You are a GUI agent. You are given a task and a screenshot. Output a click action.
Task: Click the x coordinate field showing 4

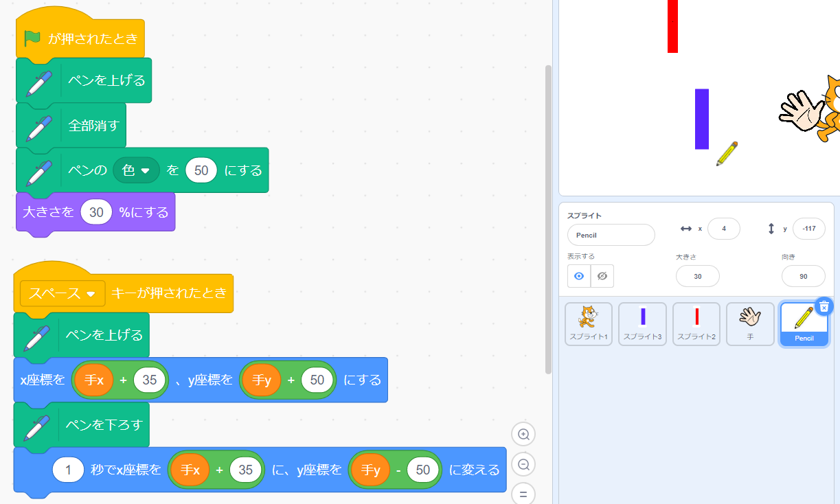pos(724,229)
